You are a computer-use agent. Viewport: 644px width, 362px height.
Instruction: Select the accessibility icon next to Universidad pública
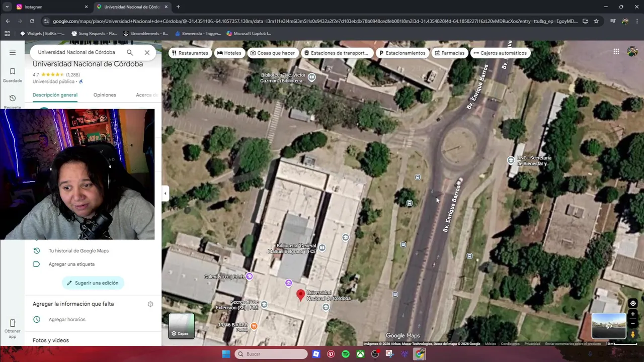click(80, 81)
